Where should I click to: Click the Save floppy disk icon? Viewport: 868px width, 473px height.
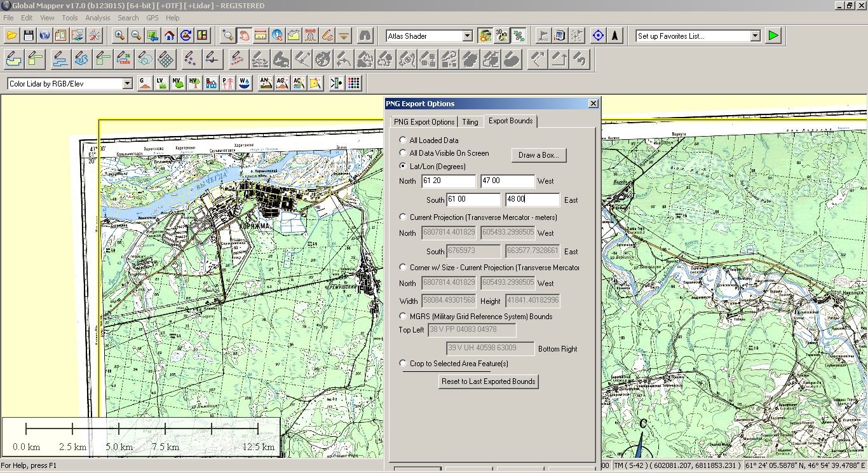point(29,36)
